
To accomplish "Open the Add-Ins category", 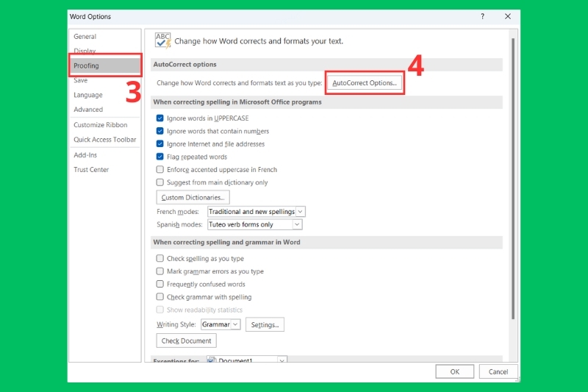I will click(x=85, y=155).
